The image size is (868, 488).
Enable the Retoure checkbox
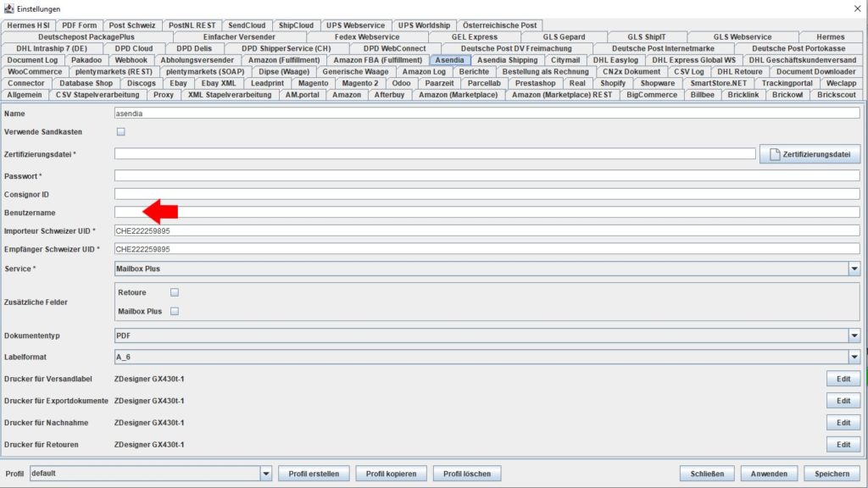175,292
